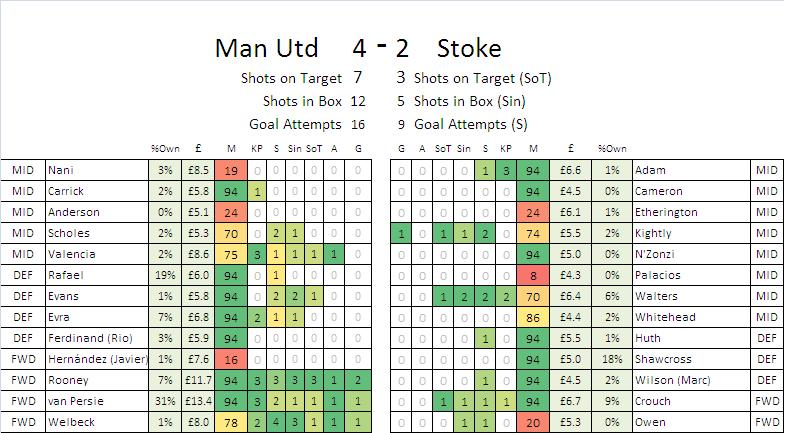Click the Goal Attempts (S) label
The height and width of the screenshot is (433, 787).
pyautogui.click(x=471, y=125)
